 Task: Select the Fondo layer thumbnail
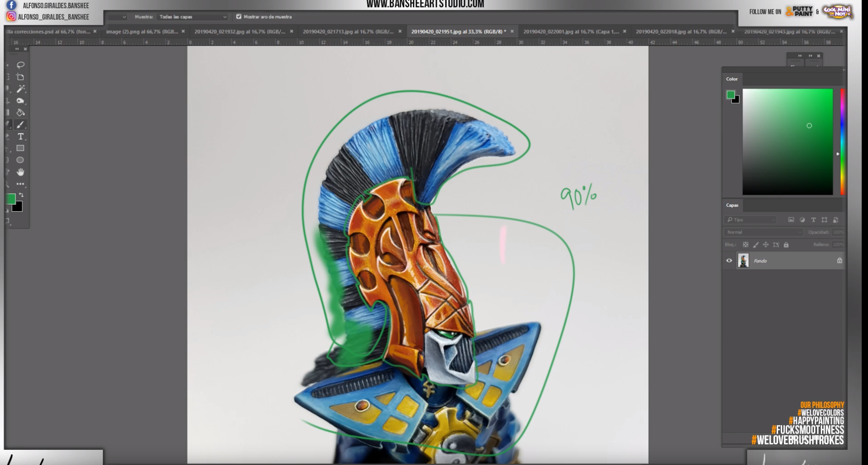(743, 261)
